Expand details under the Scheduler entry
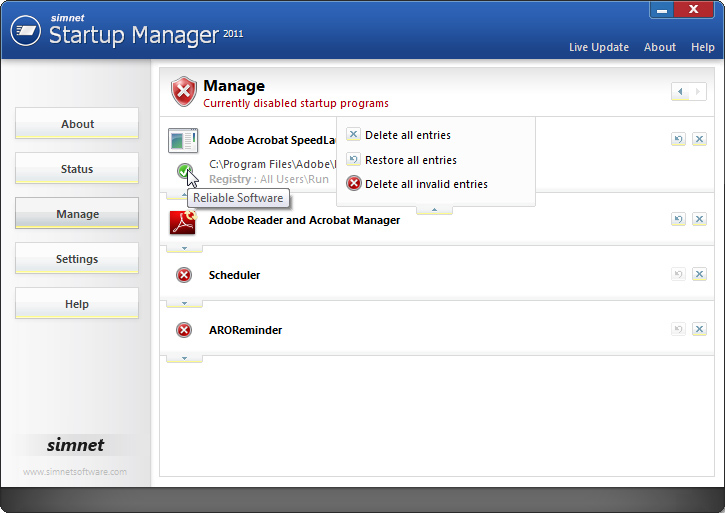 [x=184, y=302]
